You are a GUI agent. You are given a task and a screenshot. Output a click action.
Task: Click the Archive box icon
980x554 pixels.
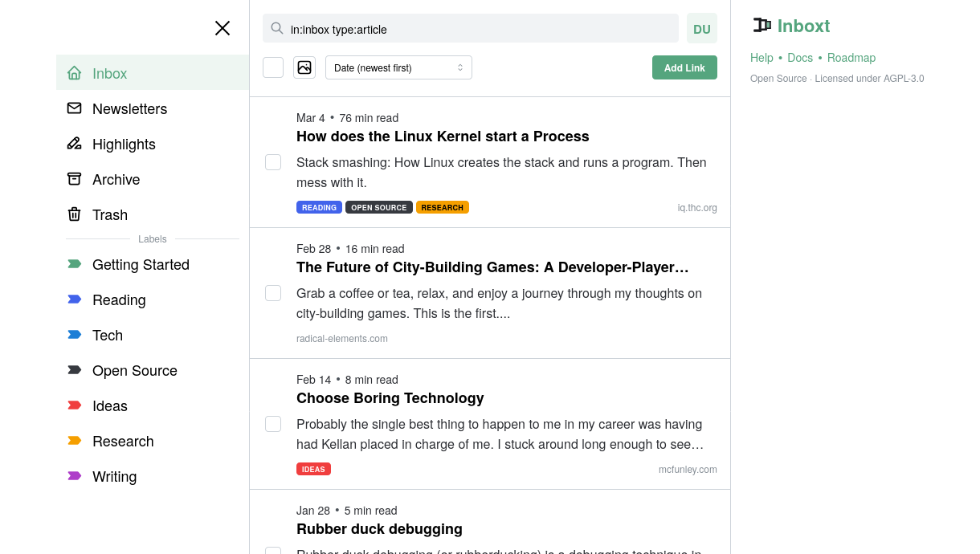point(74,179)
